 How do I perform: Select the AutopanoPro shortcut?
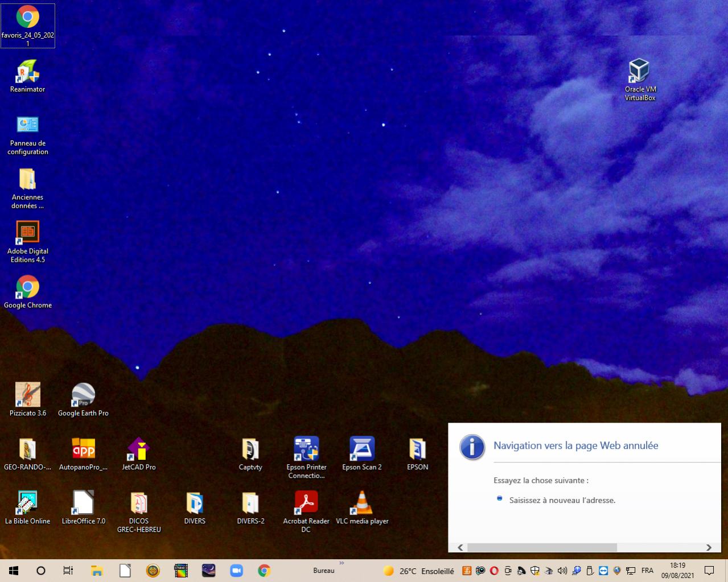tap(83, 454)
